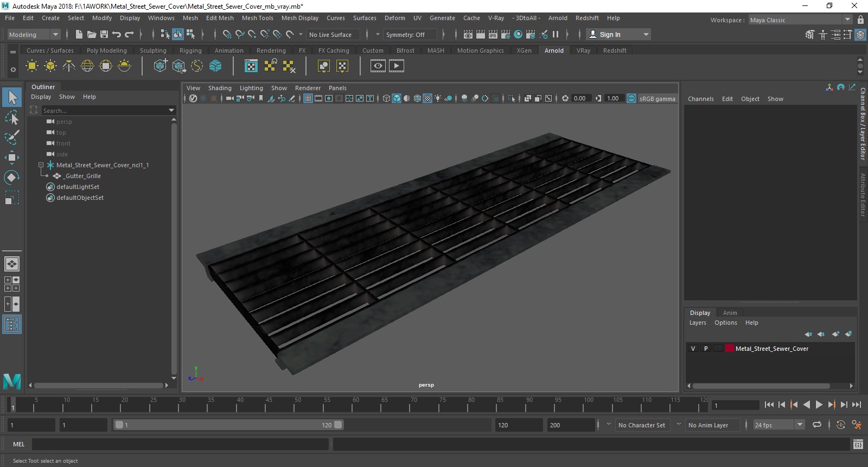Create an Arnold area light from shelf

click(32, 66)
